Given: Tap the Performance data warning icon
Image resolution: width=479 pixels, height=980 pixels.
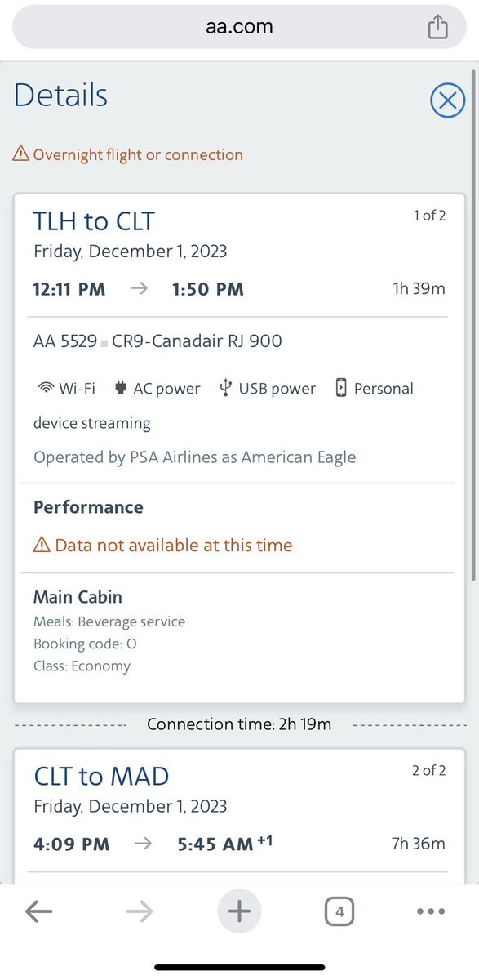Looking at the screenshot, I should 42,545.
